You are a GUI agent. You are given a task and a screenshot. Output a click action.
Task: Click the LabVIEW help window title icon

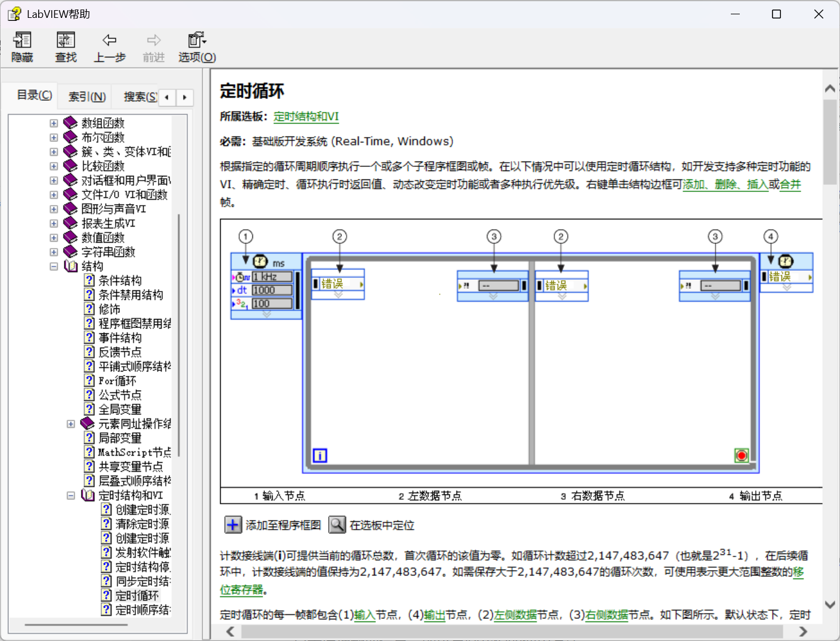tap(14, 14)
